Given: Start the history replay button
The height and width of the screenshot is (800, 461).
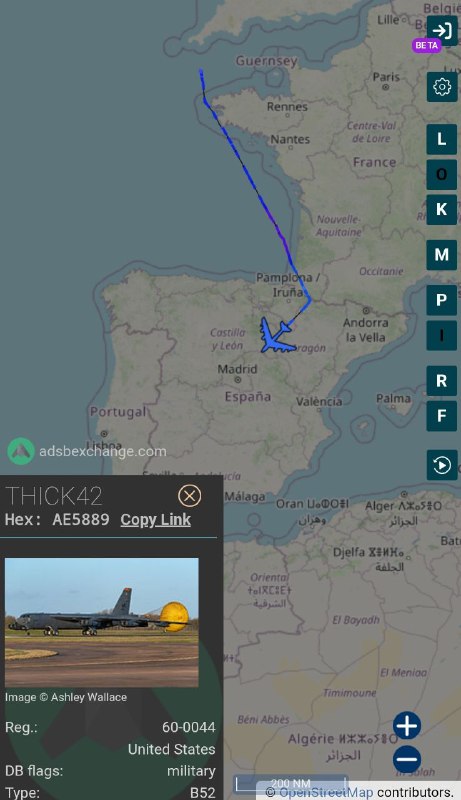Looking at the screenshot, I should 442,465.
